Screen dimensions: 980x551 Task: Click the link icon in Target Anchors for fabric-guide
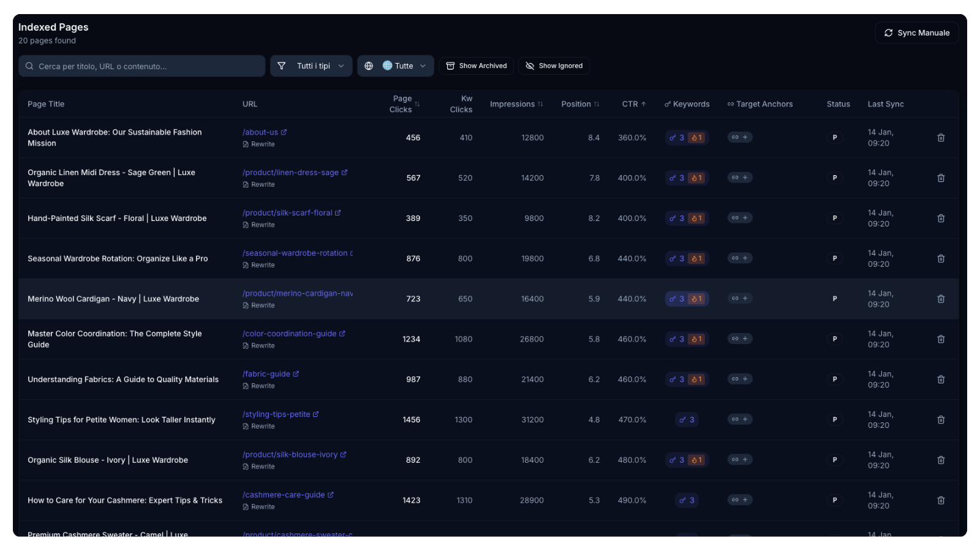pyautogui.click(x=736, y=379)
